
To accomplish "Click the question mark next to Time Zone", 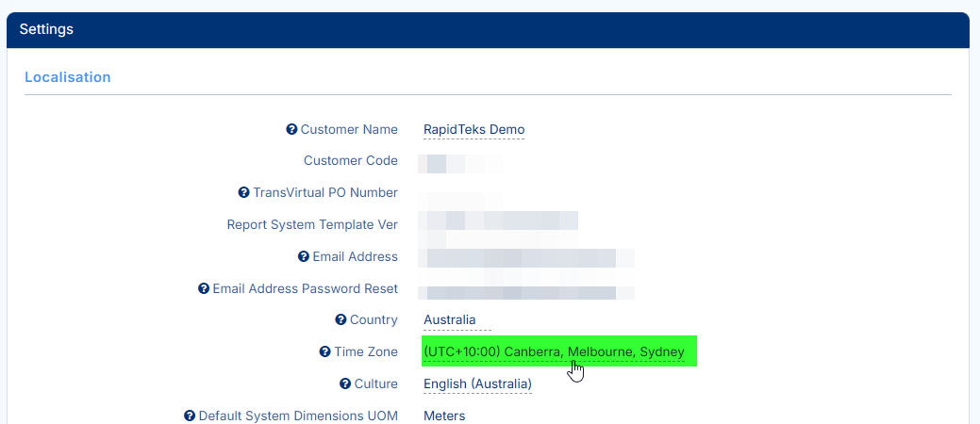I will (x=325, y=352).
